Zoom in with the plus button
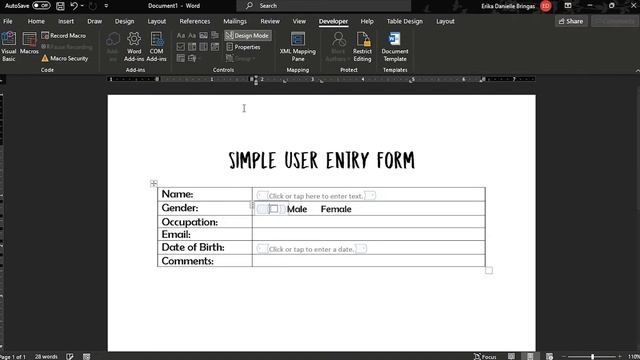This screenshot has height=360, width=640. pyautogui.click(x=620, y=356)
